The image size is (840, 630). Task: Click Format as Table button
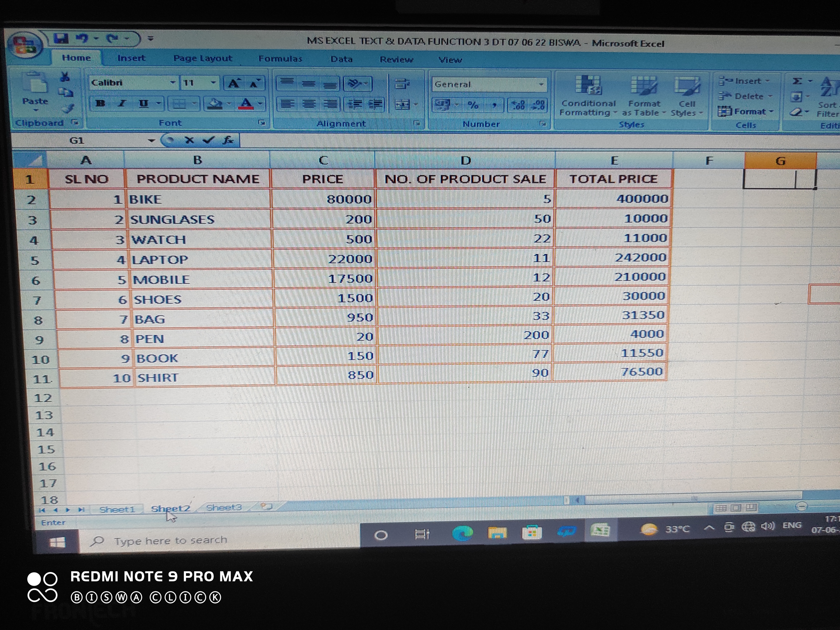click(644, 95)
